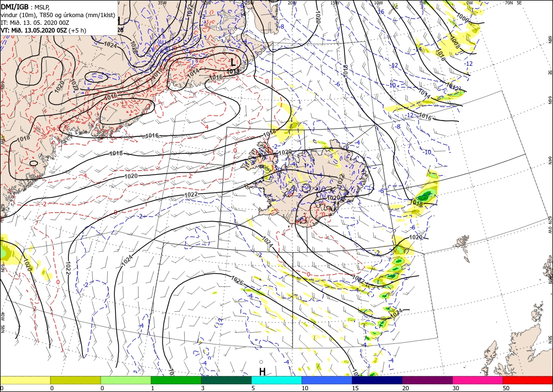Click legend value "30" below pink swatch
This screenshot has height=392, width=553.
point(455,388)
